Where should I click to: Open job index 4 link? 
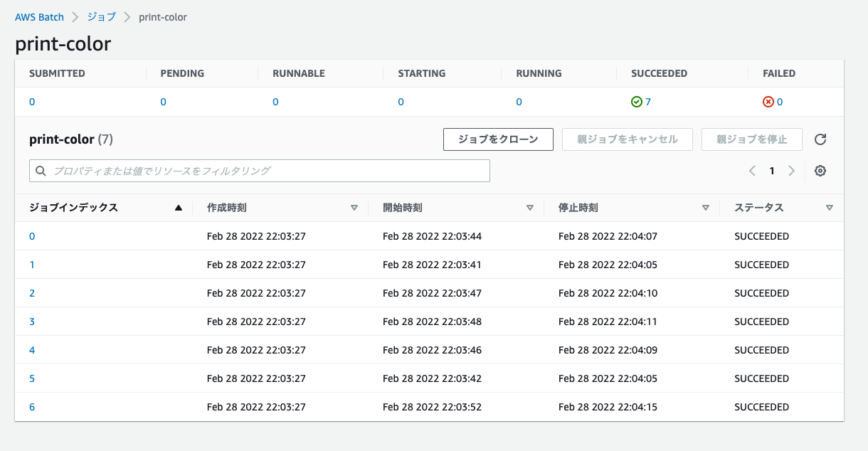32,350
